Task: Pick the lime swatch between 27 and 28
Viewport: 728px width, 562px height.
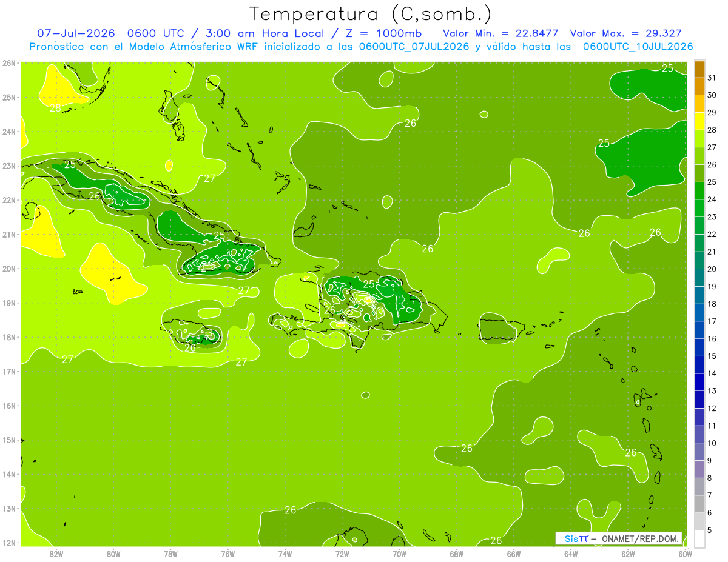Action: 699,139
